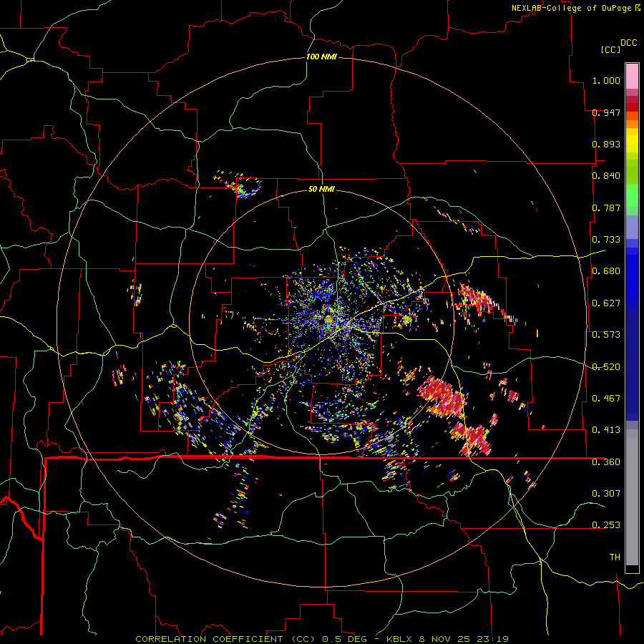Click the [CC] units label
Viewport: 644px width, 644px height.
(x=610, y=49)
